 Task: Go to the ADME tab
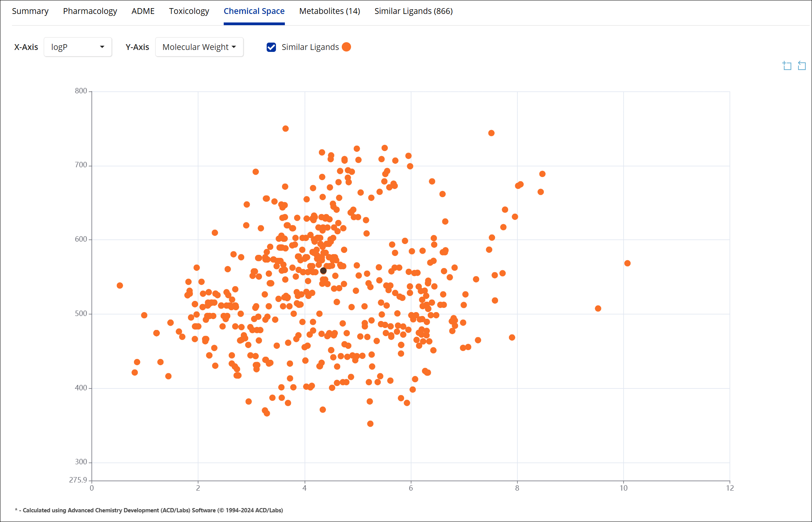pyautogui.click(x=143, y=11)
